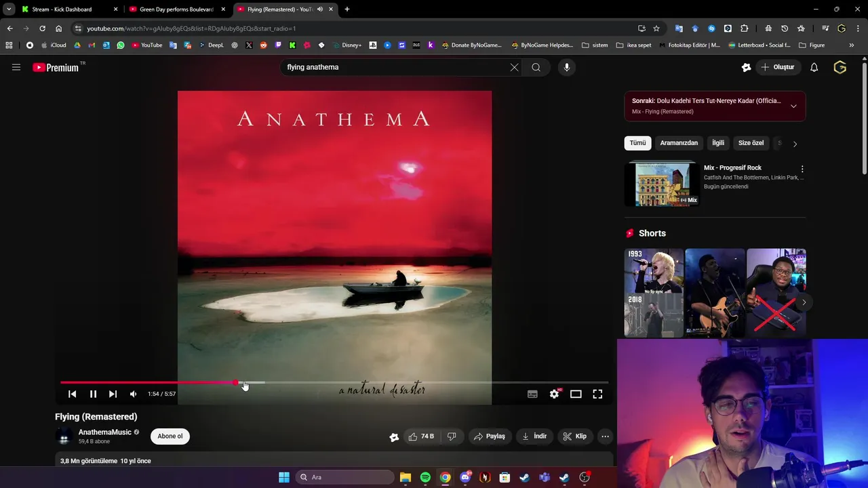
Task: Open the iCloud bookmark
Action: tap(54, 45)
